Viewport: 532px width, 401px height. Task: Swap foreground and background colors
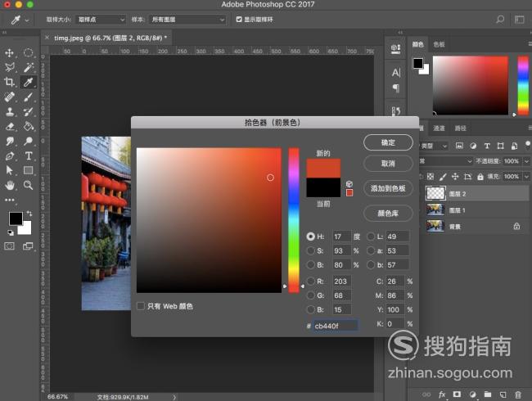[29, 214]
